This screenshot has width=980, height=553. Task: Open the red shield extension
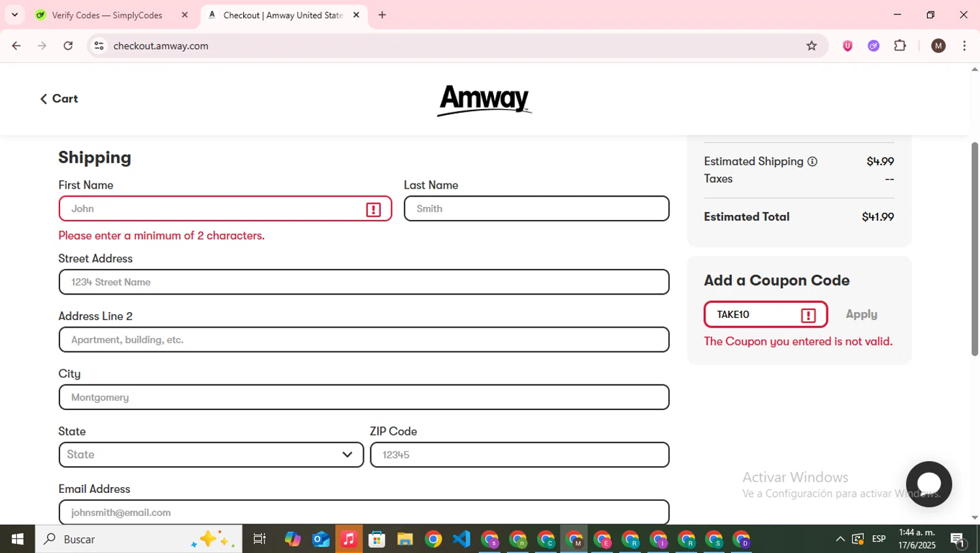847,46
